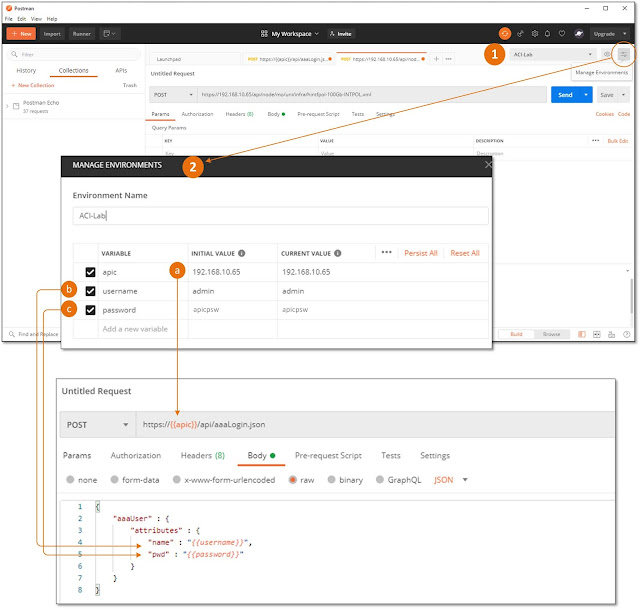Click the orange sync status icon
The image size is (640, 609).
[x=504, y=33]
